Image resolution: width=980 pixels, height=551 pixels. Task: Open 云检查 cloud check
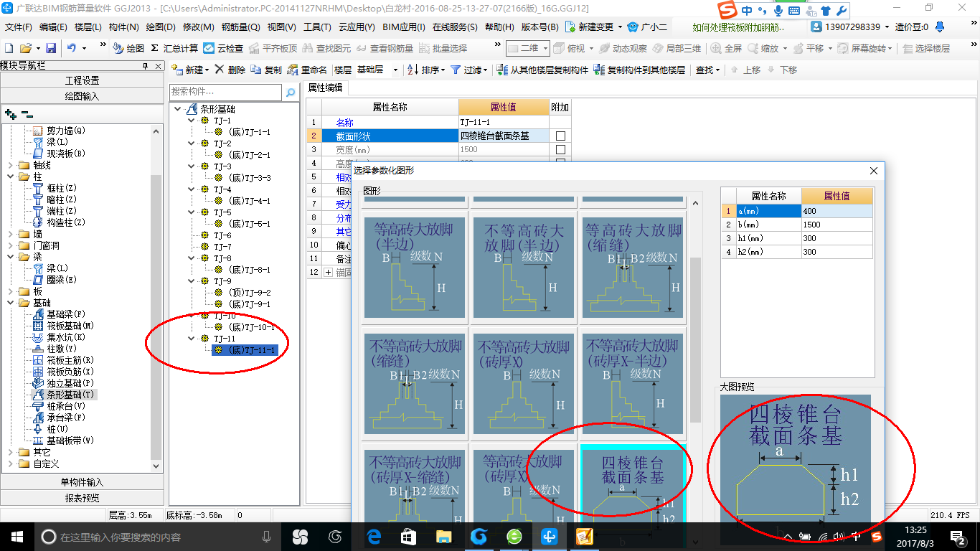223,48
